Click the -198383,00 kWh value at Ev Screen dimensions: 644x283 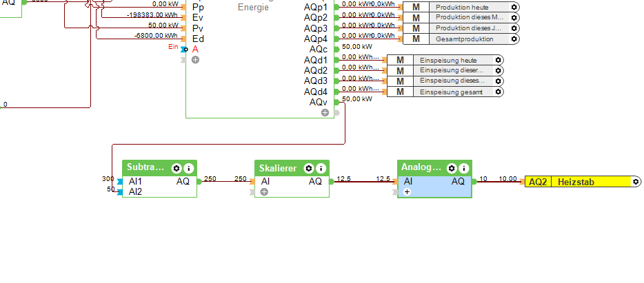point(153,15)
